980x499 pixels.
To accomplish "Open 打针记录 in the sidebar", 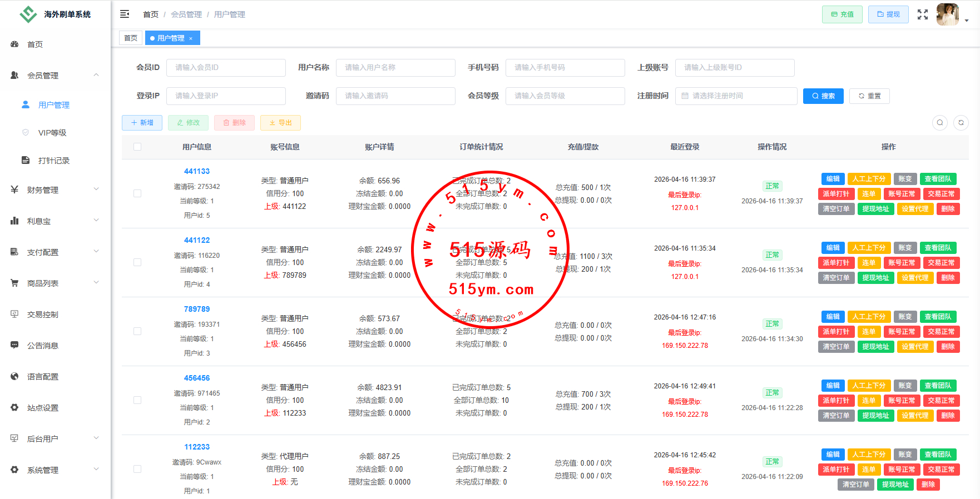I will (53, 161).
